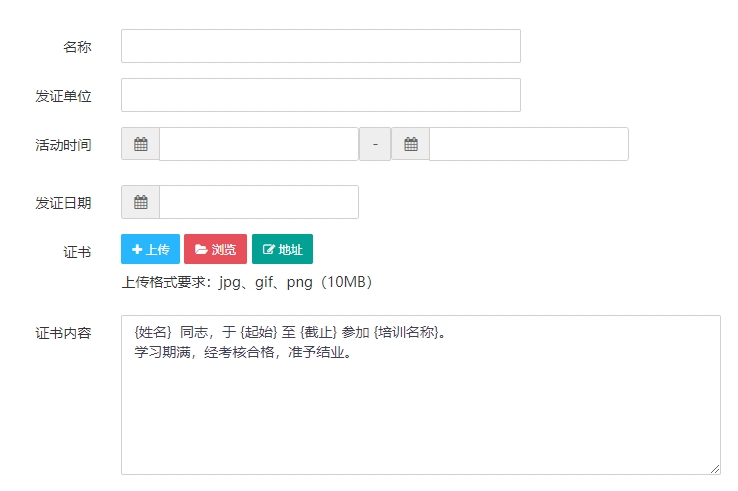738x491 pixels.
Task: Click the red 浏览 browse button
Action: coord(215,249)
